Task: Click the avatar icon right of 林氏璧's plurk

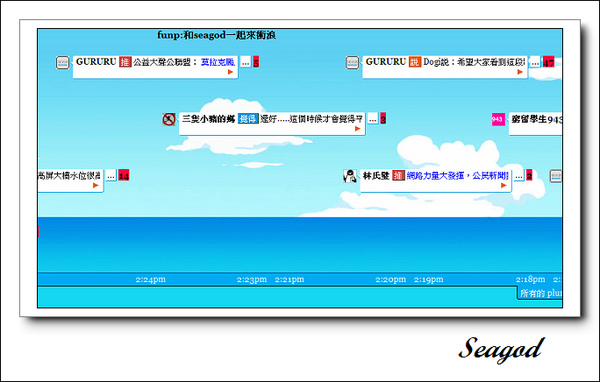Action: coord(556,176)
